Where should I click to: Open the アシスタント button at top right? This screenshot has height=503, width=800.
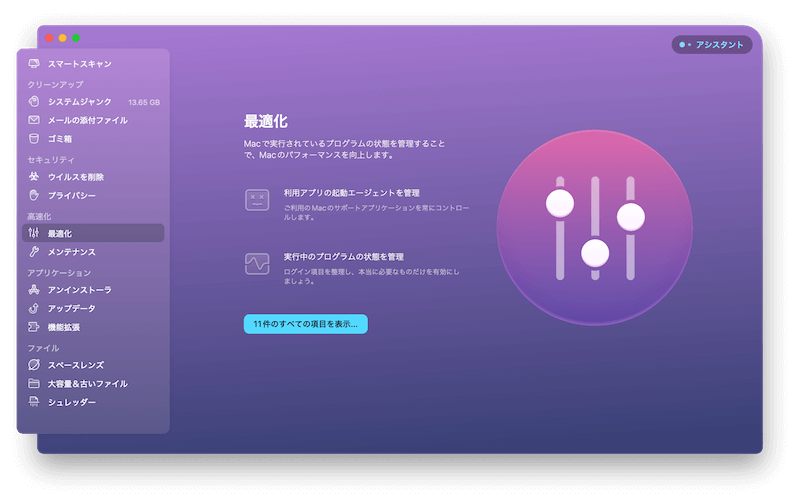(x=712, y=45)
